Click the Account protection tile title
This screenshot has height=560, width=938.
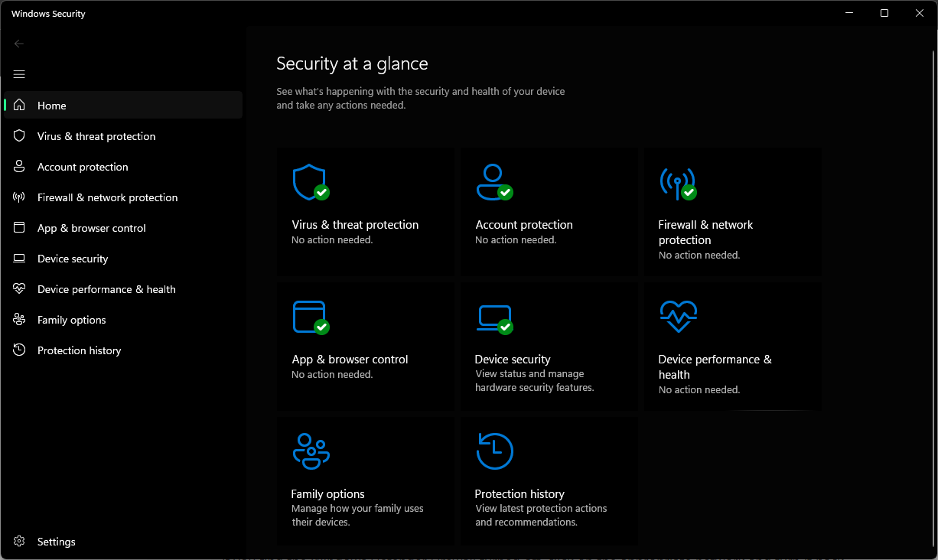(524, 225)
